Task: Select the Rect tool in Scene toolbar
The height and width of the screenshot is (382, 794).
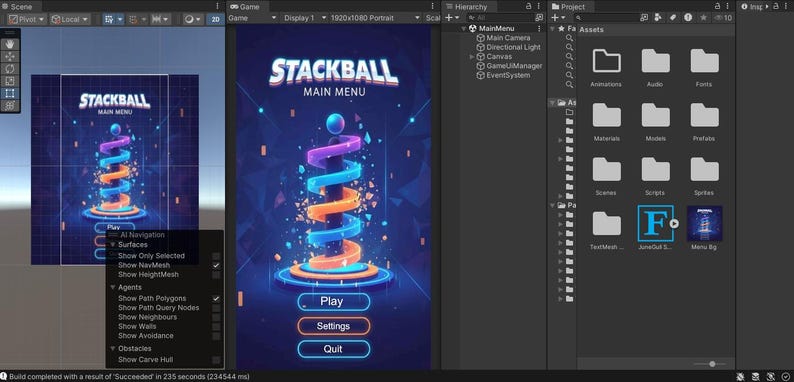Action: [x=10, y=93]
